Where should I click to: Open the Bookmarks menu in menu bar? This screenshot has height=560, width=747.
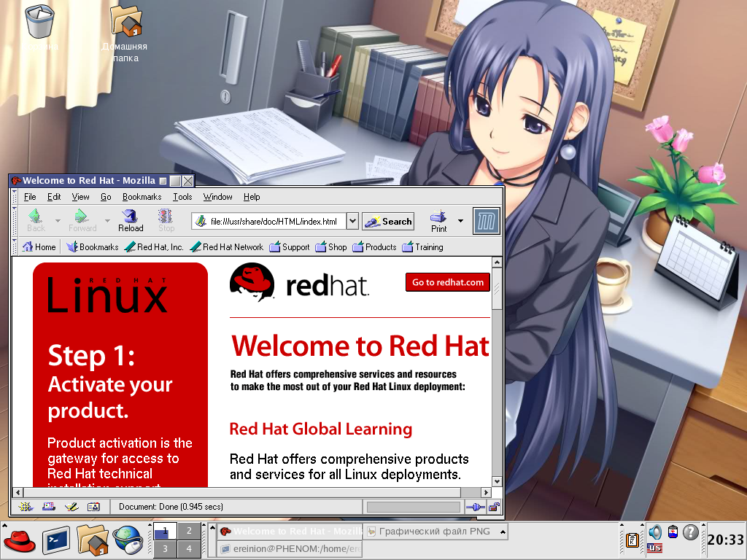point(142,197)
